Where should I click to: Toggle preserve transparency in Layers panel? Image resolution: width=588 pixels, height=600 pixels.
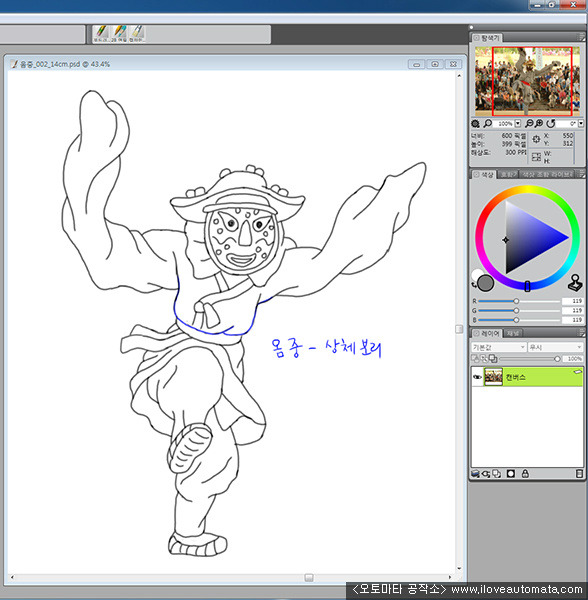tap(475, 359)
